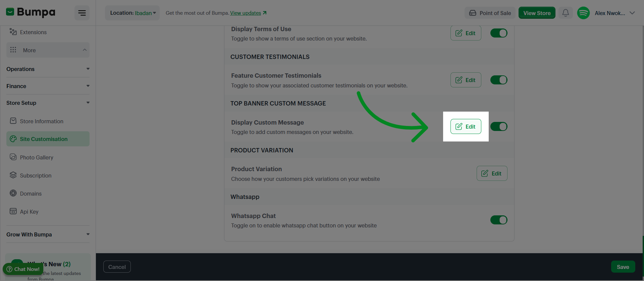Toggle Feature Customer Testimonials switch
This screenshot has height=281, width=644.
499,80
